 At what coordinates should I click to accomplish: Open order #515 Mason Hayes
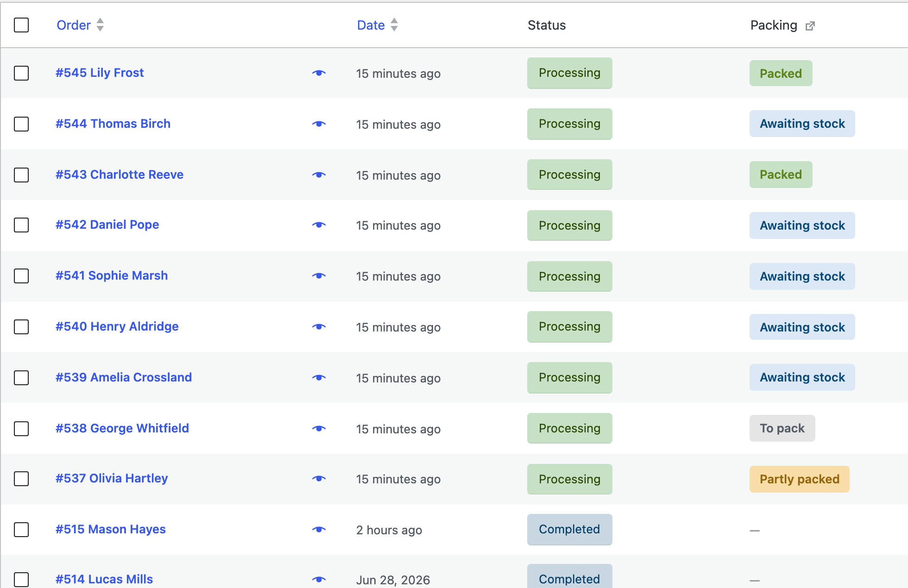[111, 529]
